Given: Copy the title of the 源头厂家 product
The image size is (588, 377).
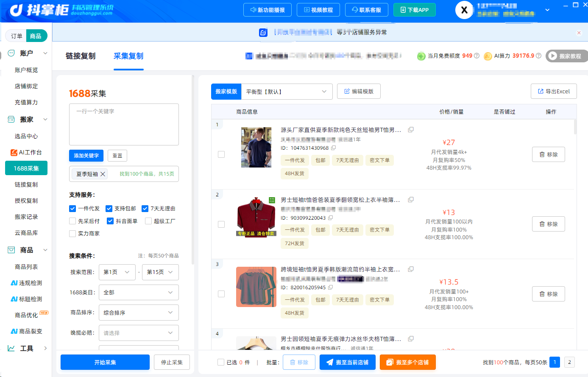Looking at the screenshot, I should [411, 130].
